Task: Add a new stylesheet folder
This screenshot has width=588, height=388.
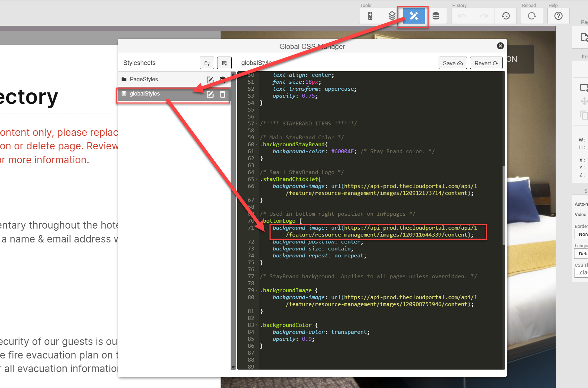Action: (x=207, y=63)
